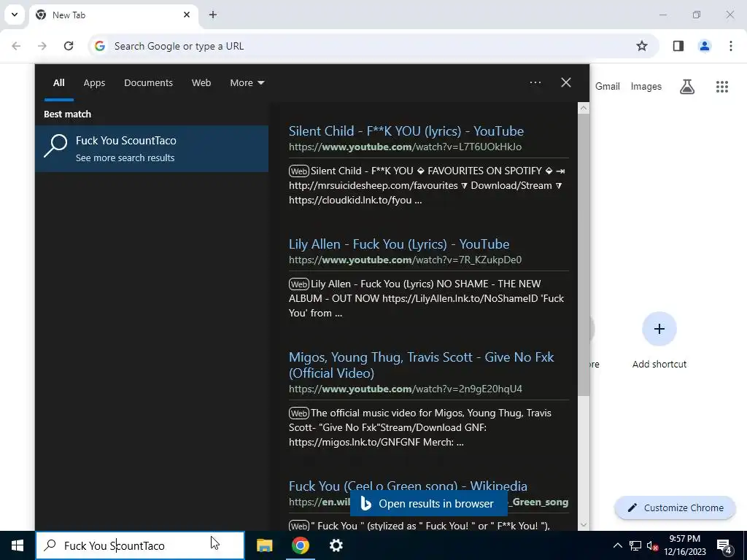Open Settings gear from taskbar
747x560 pixels.
click(x=336, y=545)
